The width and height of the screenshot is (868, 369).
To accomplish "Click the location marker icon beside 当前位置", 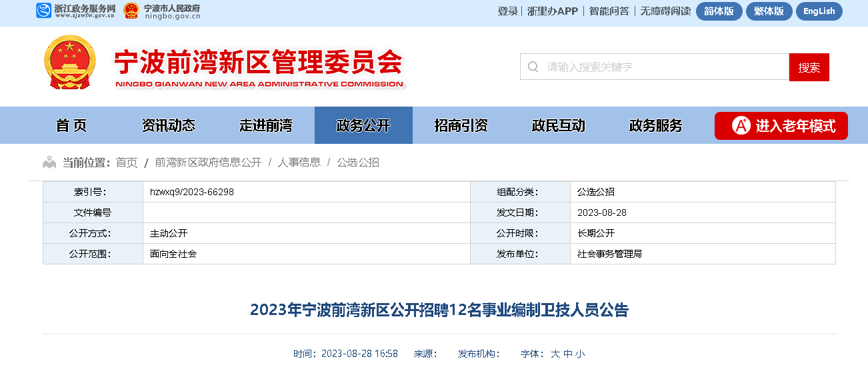I will click(x=49, y=163).
